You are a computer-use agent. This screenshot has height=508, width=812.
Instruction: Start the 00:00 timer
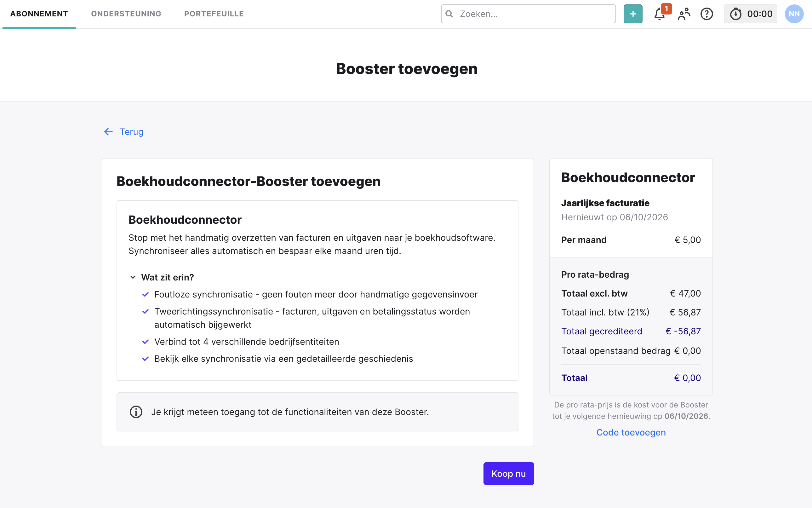click(751, 14)
